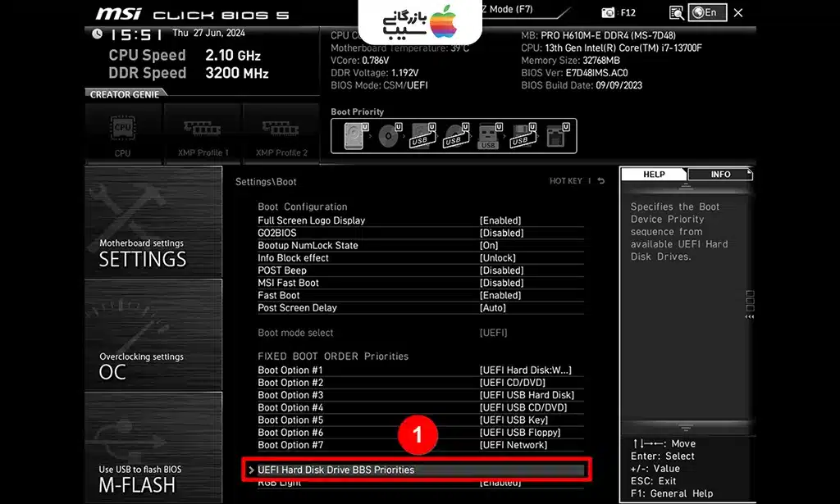Toggle Bootup NumLock State On value
Screen dimensions: 840x504
click(x=489, y=245)
